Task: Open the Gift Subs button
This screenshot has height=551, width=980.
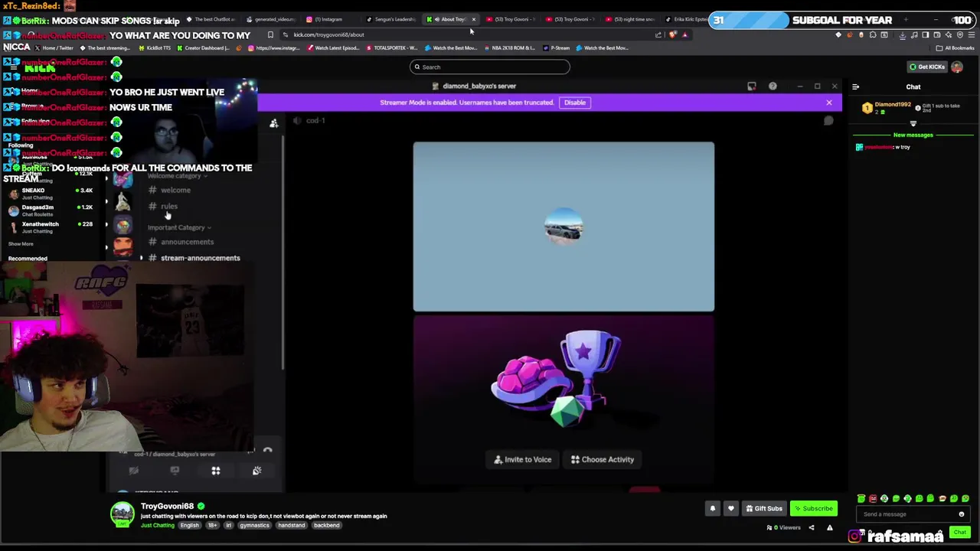Action: (x=764, y=508)
